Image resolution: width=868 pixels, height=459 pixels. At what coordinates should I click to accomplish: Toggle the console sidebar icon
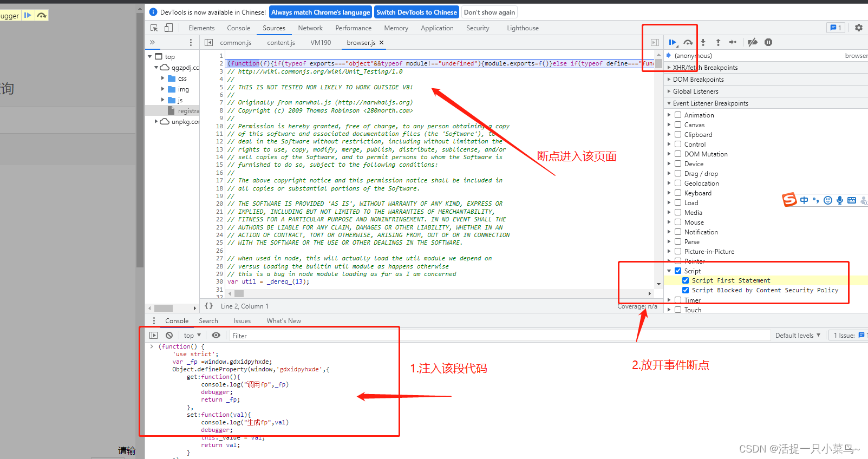pos(154,335)
